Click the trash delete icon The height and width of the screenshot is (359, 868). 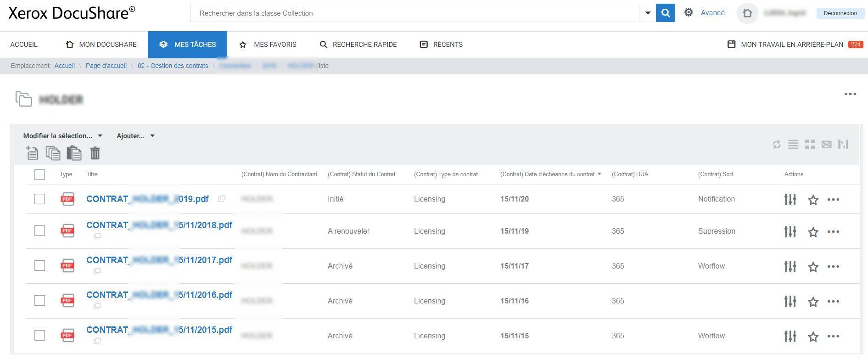95,153
